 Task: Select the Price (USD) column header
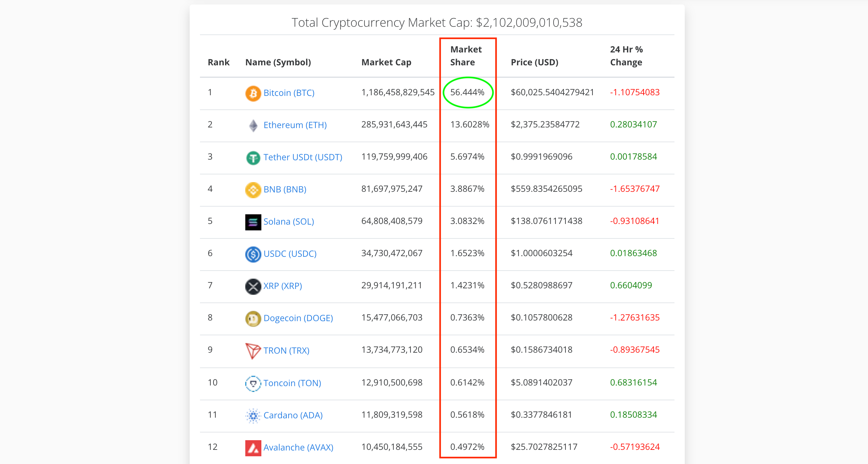534,62
